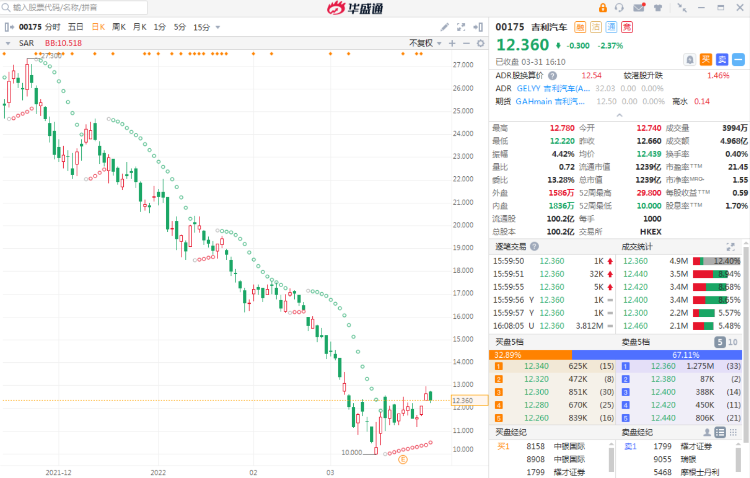Click the orange 32.89% buy ratio bar

tap(530, 355)
